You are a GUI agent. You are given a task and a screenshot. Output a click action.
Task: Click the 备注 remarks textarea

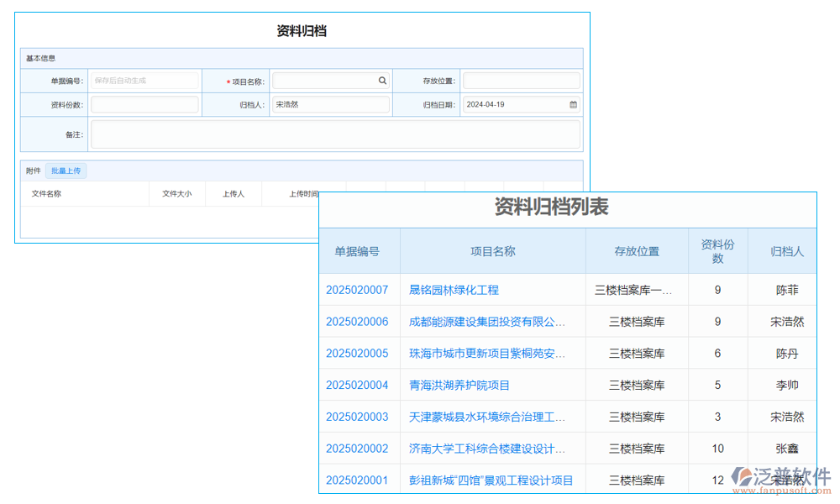[336, 134]
